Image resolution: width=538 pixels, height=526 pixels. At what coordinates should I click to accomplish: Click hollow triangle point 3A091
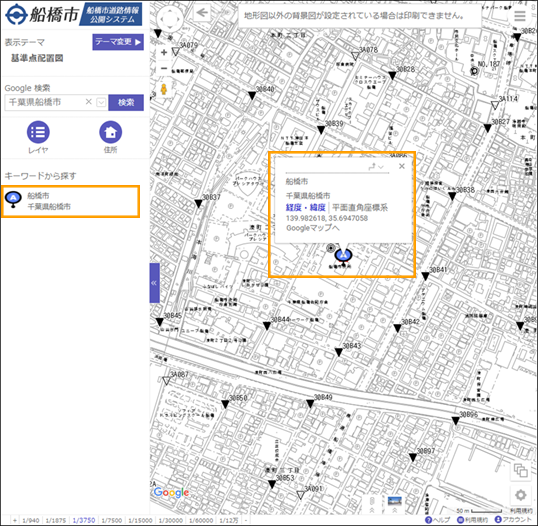pos(301,494)
